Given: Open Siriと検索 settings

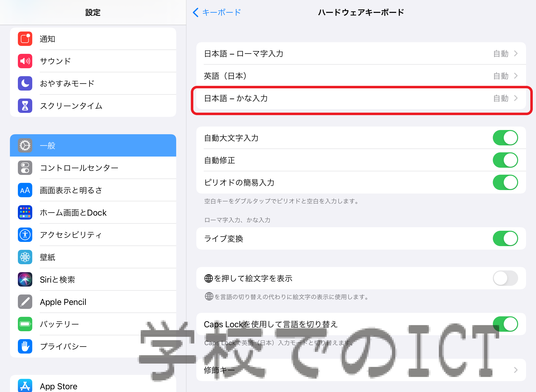Looking at the screenshot, I should 93,279.
